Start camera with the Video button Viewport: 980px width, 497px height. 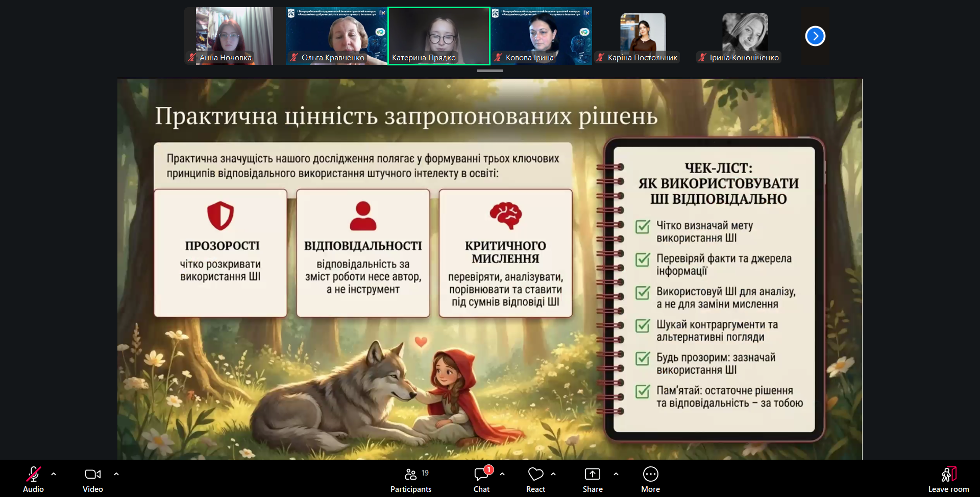coord(93,479)
